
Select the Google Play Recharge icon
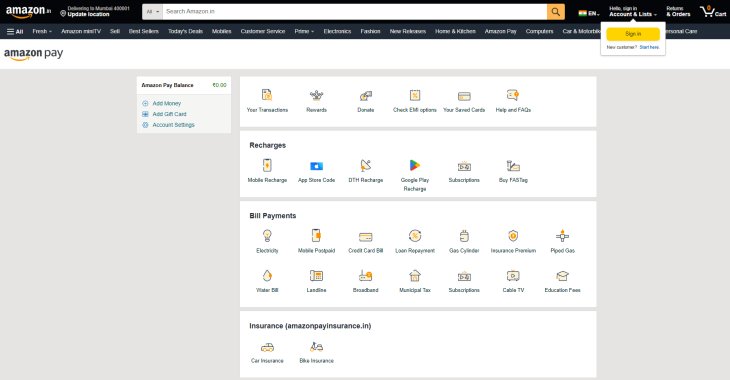tap(415, 165)
